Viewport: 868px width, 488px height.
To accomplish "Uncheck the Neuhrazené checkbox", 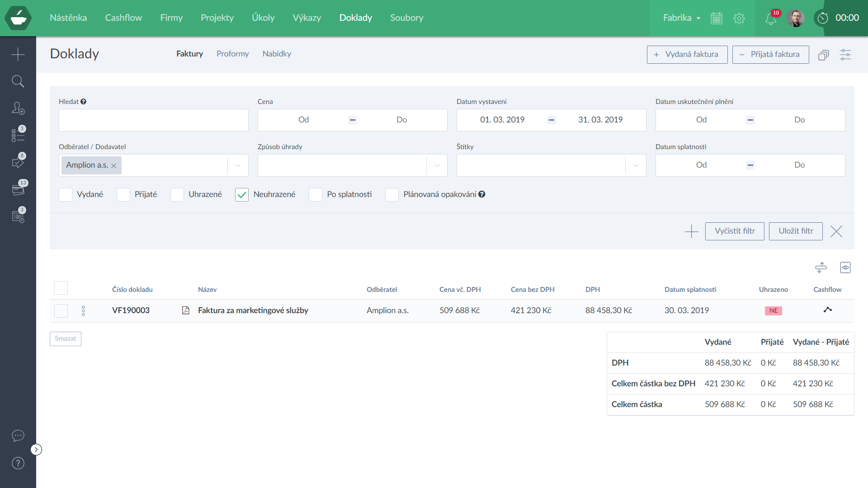I will coord(242,195).
